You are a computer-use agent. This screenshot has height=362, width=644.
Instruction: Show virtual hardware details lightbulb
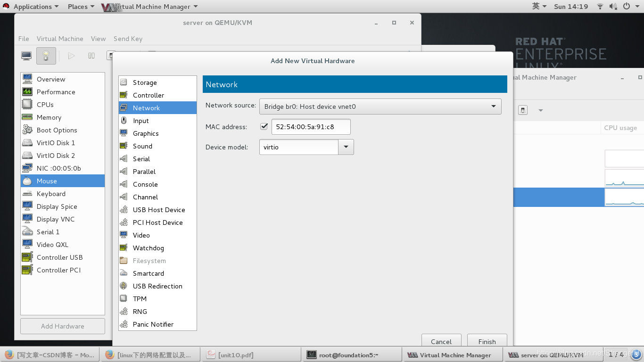(46, 56)
